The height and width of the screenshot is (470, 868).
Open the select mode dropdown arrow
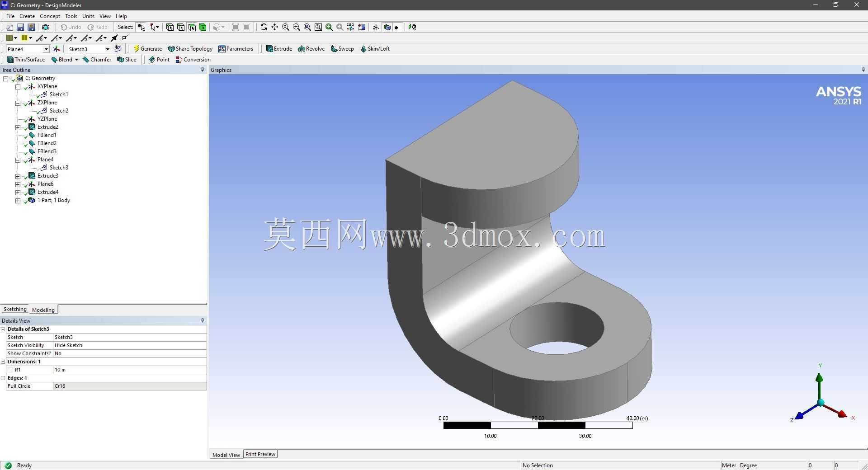(x=157, y=27)
